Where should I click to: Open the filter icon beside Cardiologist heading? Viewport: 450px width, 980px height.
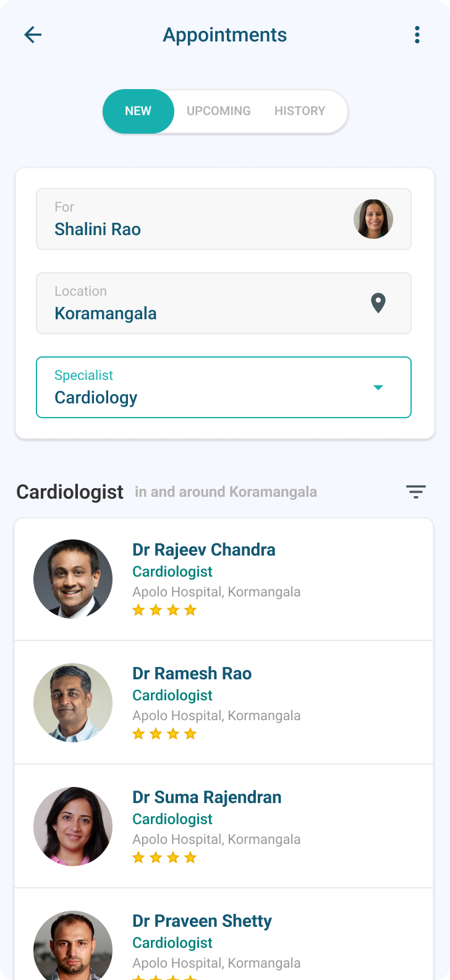click(x=416, y=492)
